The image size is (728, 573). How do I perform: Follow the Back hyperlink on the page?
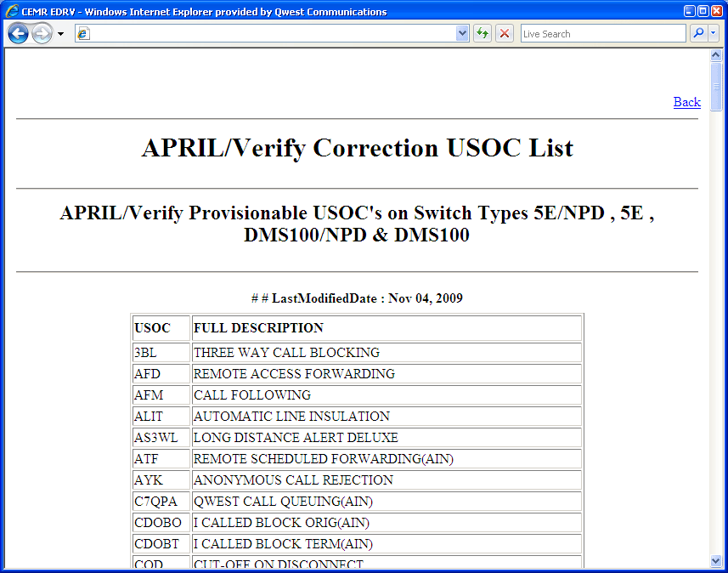point(686,102)
